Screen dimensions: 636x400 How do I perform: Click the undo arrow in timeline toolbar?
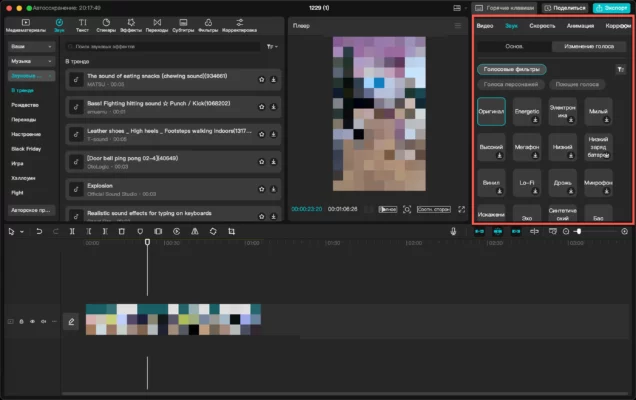pyautogui.click(x=39, y=231)
